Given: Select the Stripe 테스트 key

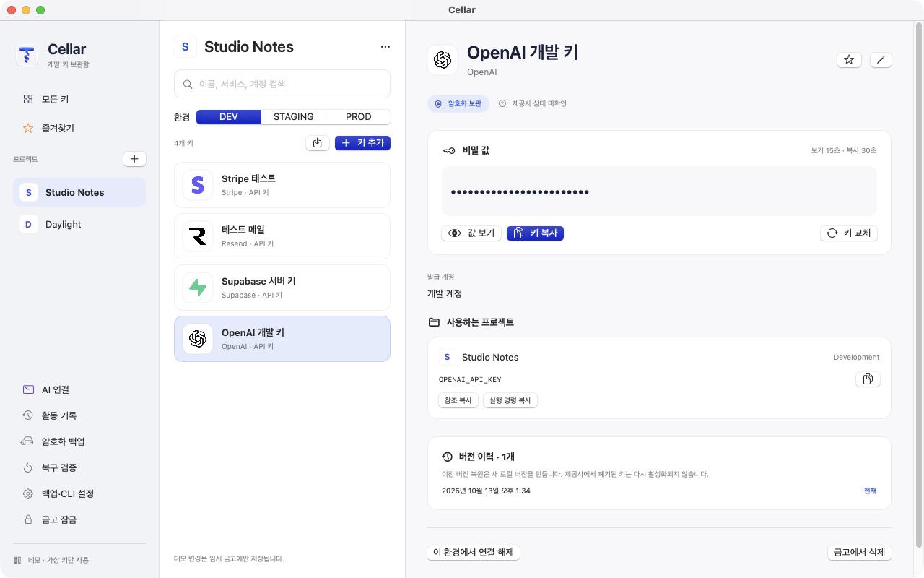Looking at the screenshot, I should 282,185.
